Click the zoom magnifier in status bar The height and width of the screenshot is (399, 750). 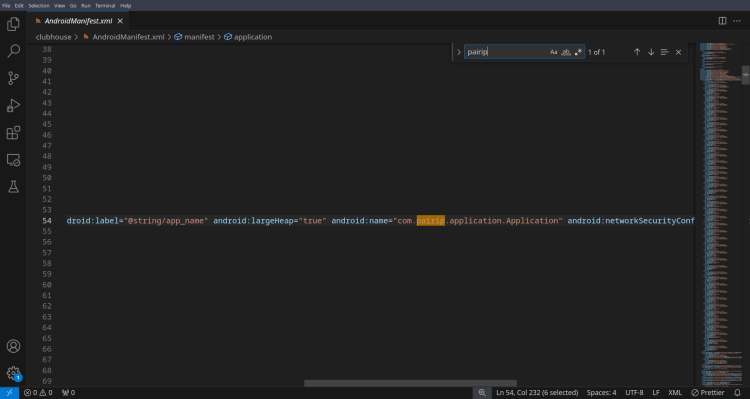pyautogui.click(x=482, y=393)
